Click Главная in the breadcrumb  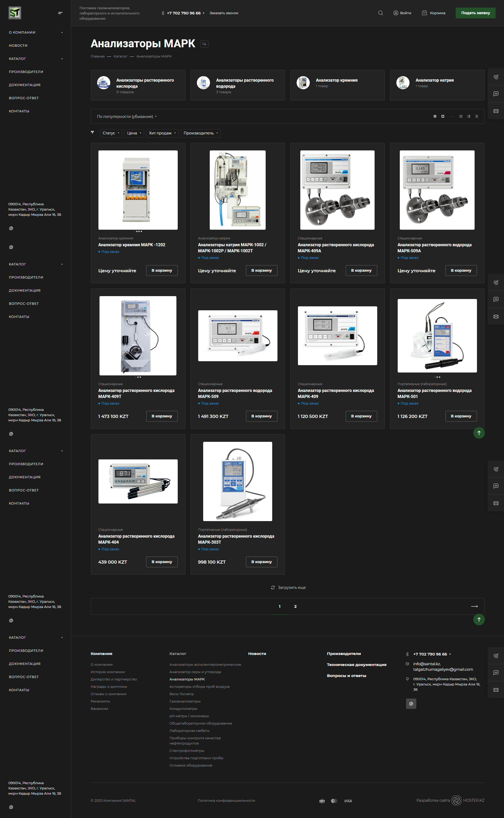click(98, 56)
